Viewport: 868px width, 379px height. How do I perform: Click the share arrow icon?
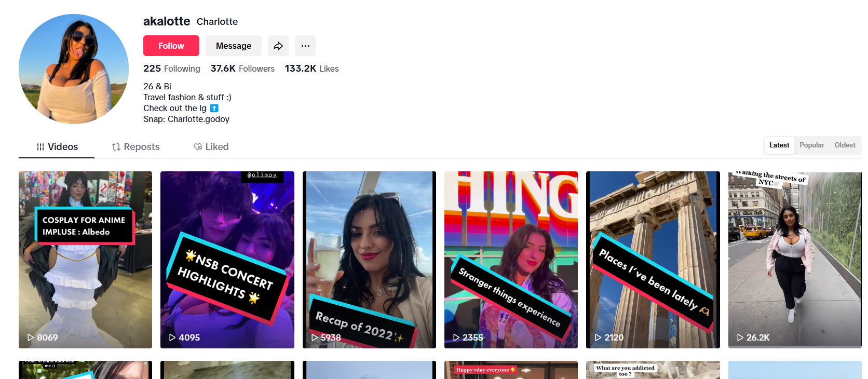[x=278, y=46]
